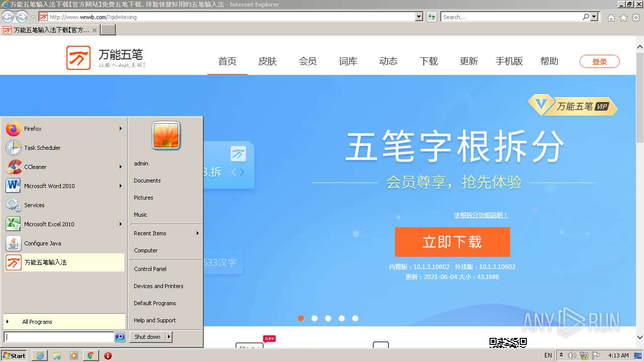Open address bar dropdown arrow
Viewport: 644px width, 362px height.
click(x=419, y=17)
